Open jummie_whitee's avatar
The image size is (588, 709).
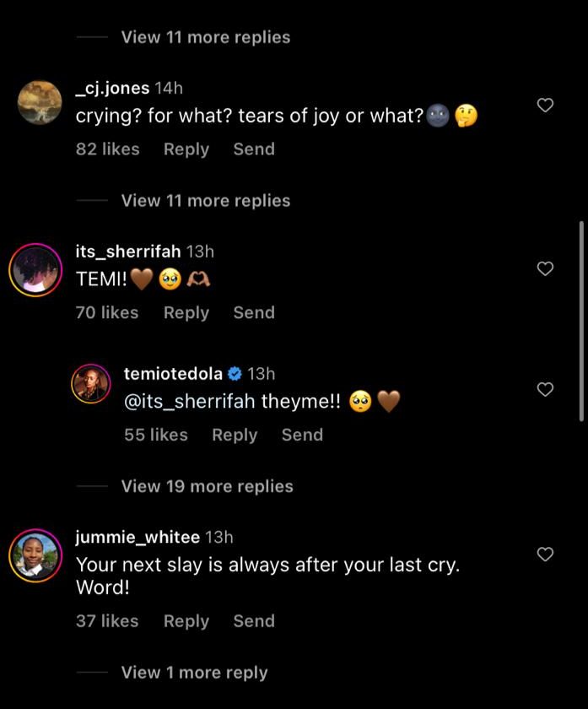[35, 555]
